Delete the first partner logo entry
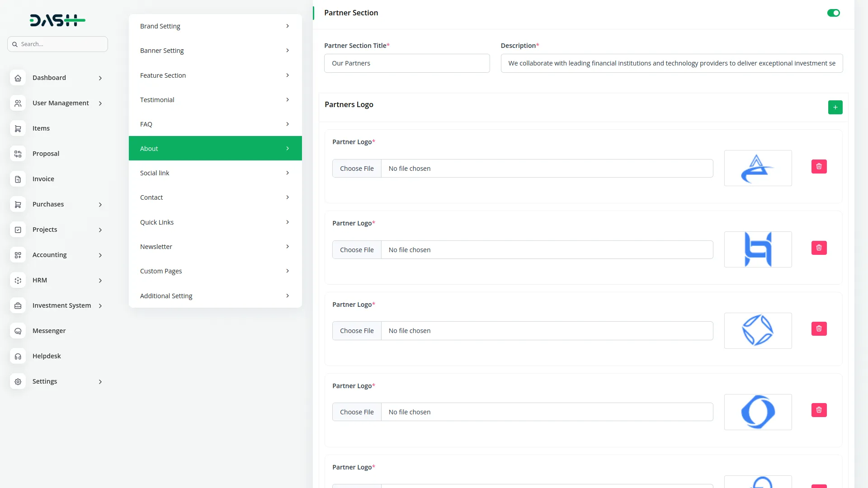868x488 pixels. (819, 167)
